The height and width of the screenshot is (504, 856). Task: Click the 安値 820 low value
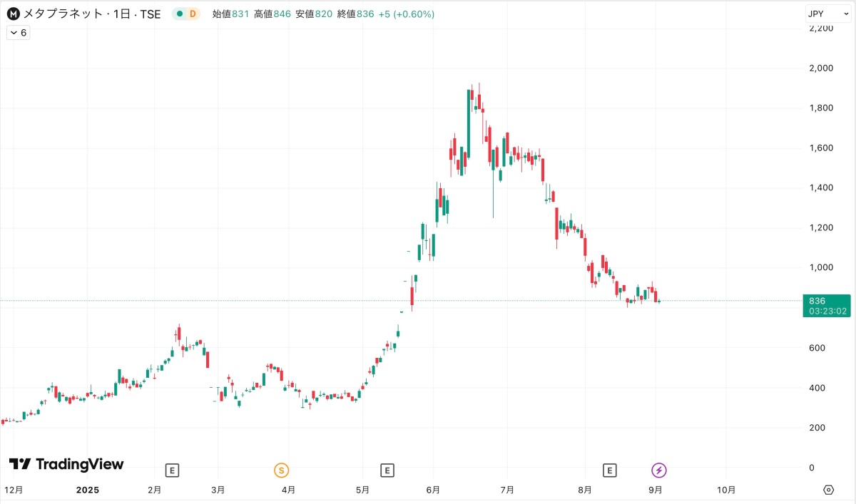point(314,14)
